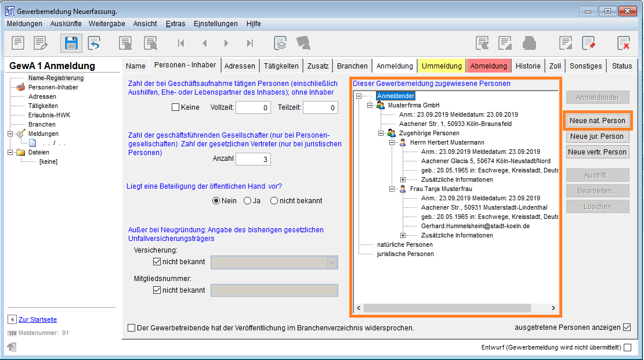
Task: Go to next record arrow
Action: (x=226, y=43)
